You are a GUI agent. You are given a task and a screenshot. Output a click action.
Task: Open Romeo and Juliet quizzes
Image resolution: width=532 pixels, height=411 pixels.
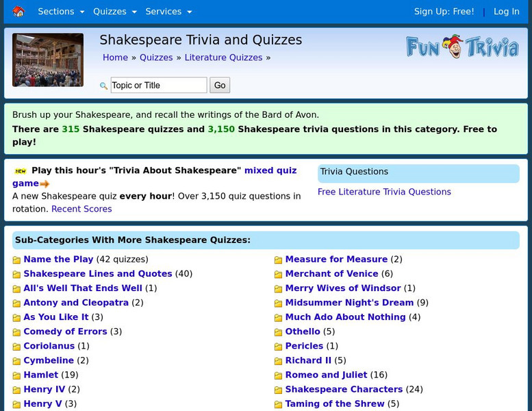[326, 375]
